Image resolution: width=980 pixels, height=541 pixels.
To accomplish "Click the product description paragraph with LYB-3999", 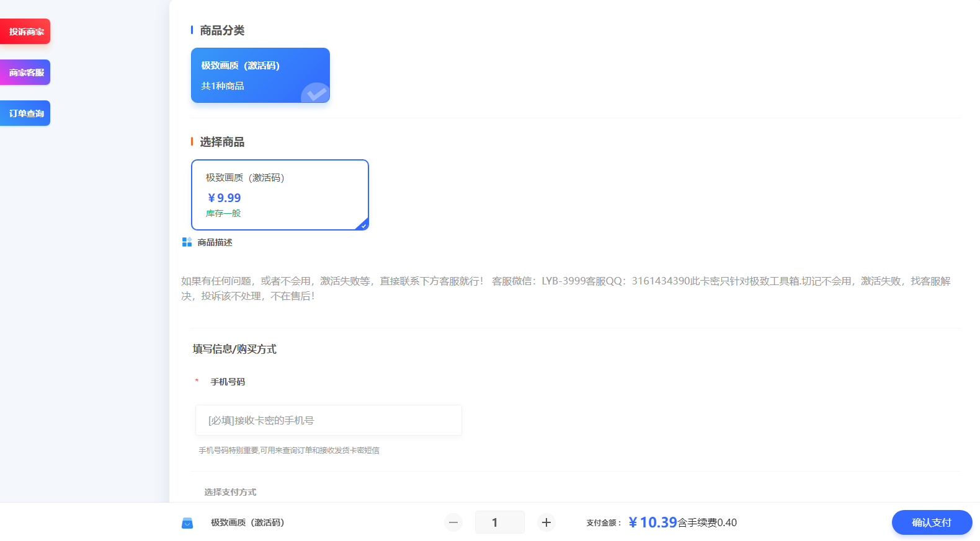I will pos(566,289).
